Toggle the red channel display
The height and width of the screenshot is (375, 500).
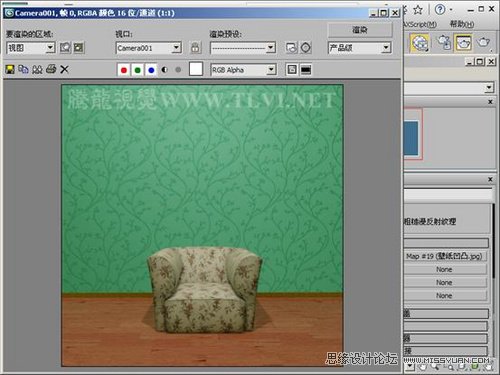pos(124,70)
